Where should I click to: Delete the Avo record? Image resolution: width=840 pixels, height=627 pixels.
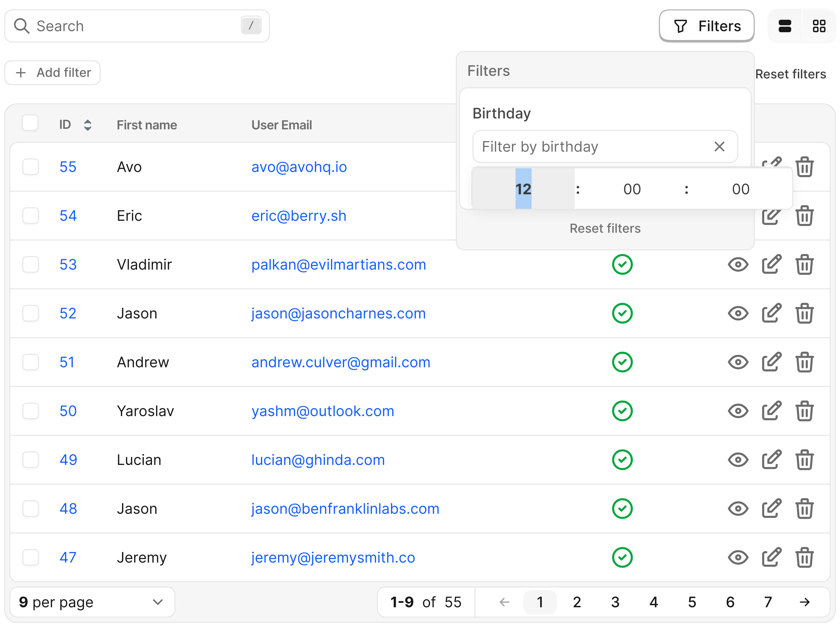point(804,167)
